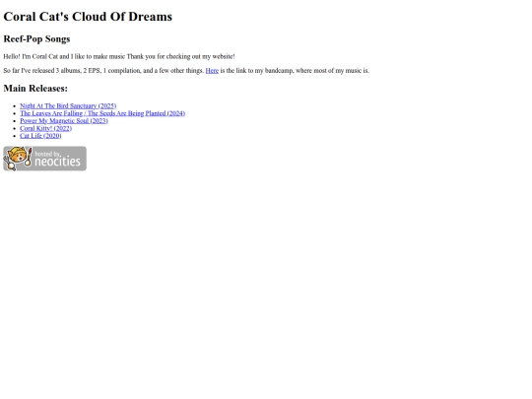The image size is (532, 399).
Task: Open the 'Here' bandcamp link
Action: [212, 71]
